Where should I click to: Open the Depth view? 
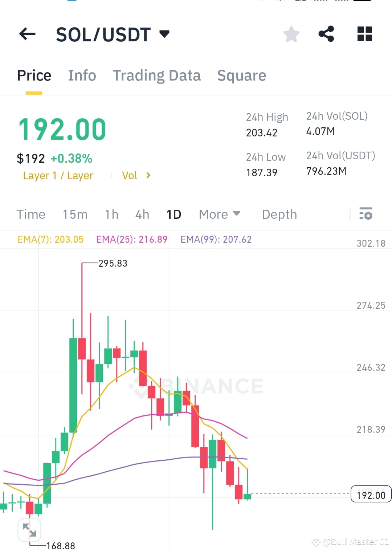(x=279, y=214)
